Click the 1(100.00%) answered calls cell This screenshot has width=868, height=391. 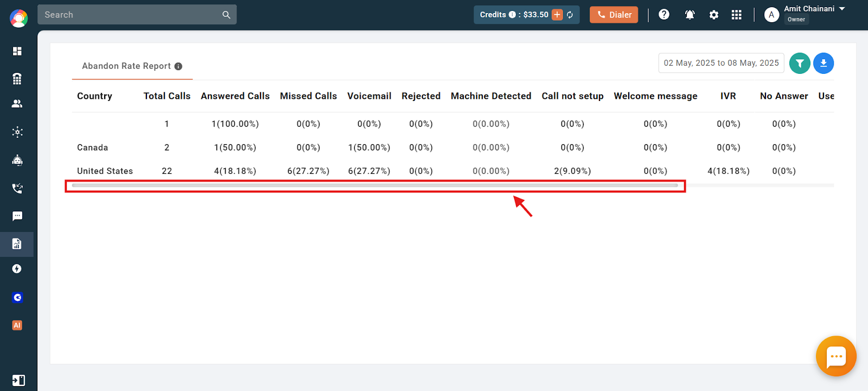pos(235,124)
